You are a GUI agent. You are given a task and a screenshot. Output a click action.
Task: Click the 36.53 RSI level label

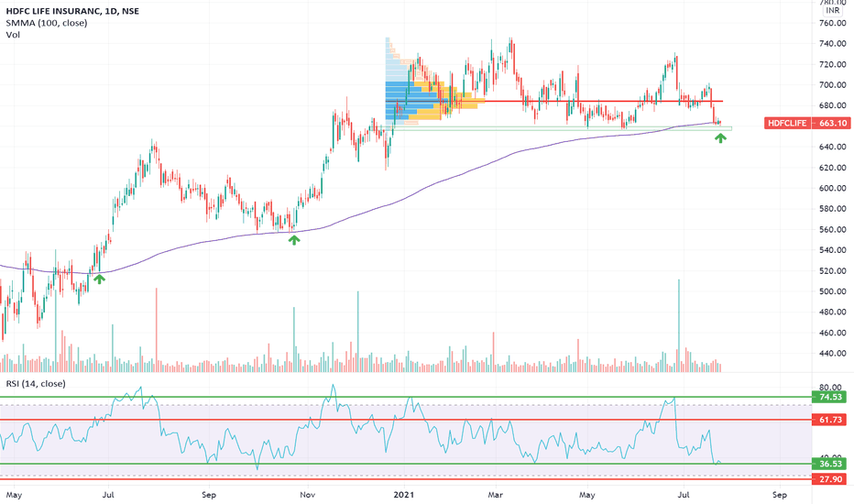click(830, 464)
